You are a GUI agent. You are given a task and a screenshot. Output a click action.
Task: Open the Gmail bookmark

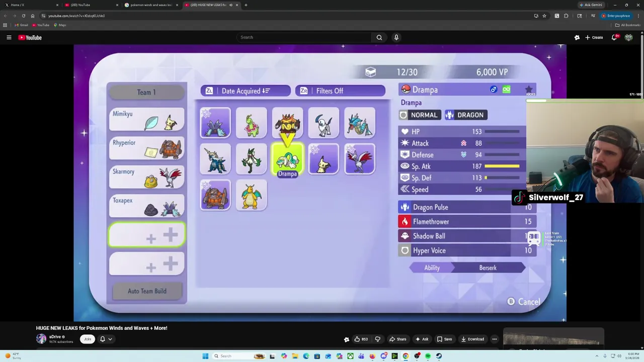(21, 25)
